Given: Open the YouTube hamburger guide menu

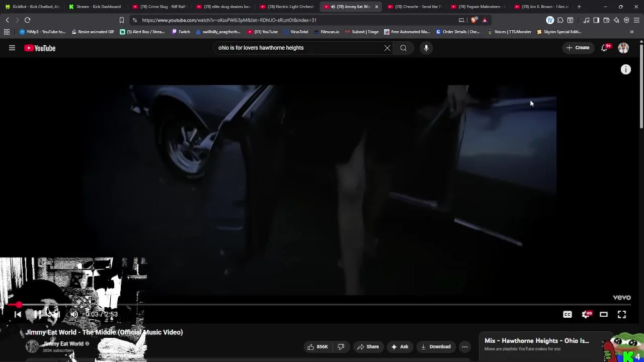Looking at the screenshot, I should click(12, 48).
